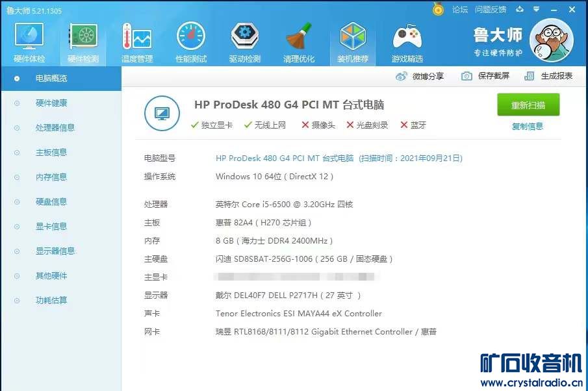Click the HP ProDesk 480 G4 heading

click(x=289, y=105)
